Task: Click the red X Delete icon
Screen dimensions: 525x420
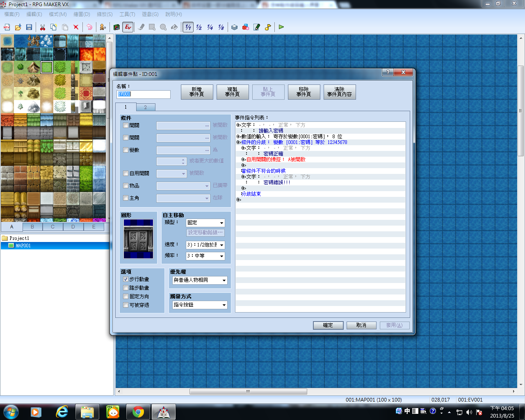Action: coord(76,27)
